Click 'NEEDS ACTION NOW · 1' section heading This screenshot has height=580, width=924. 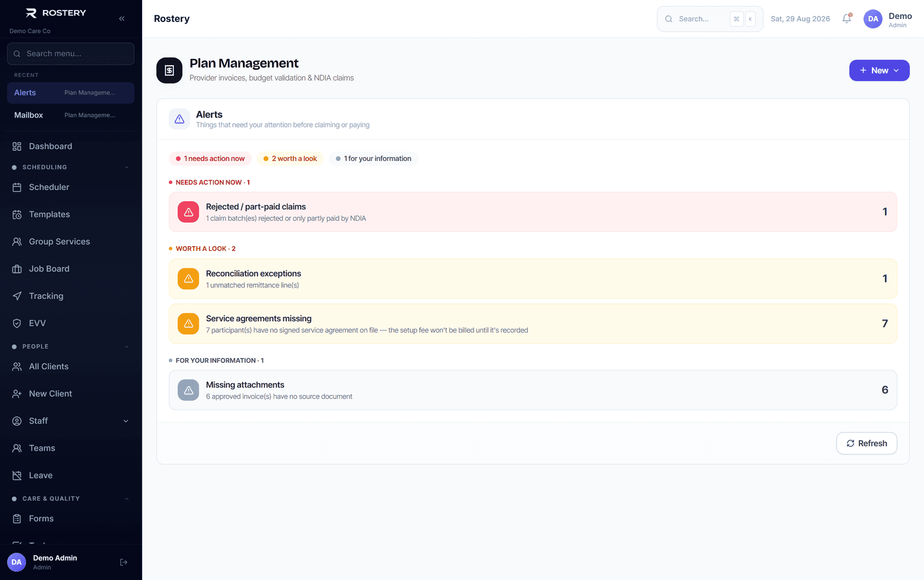(x=213, y=182)
